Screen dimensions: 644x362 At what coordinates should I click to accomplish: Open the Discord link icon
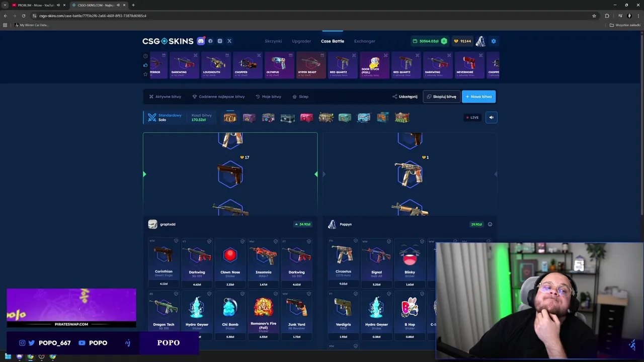click(201, 41)
